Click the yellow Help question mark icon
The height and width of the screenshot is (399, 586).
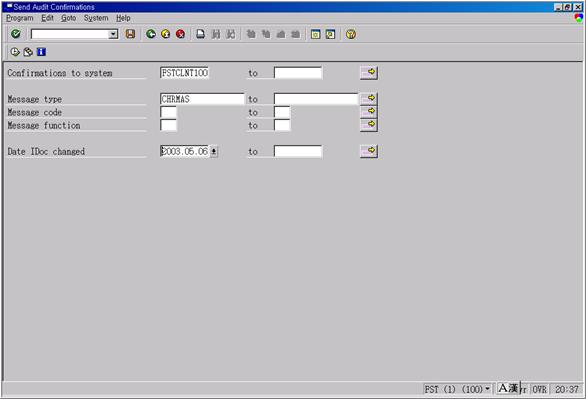click(351, 34)
